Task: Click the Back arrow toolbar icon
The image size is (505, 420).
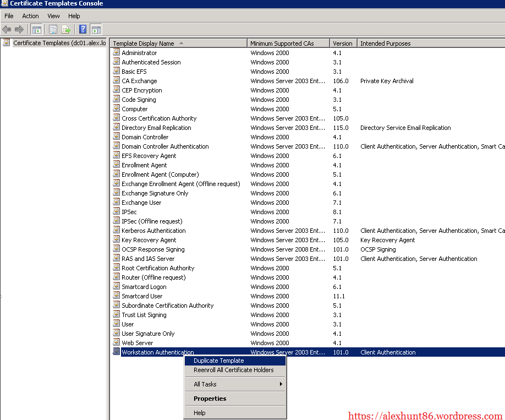Action: click(7, 29)
